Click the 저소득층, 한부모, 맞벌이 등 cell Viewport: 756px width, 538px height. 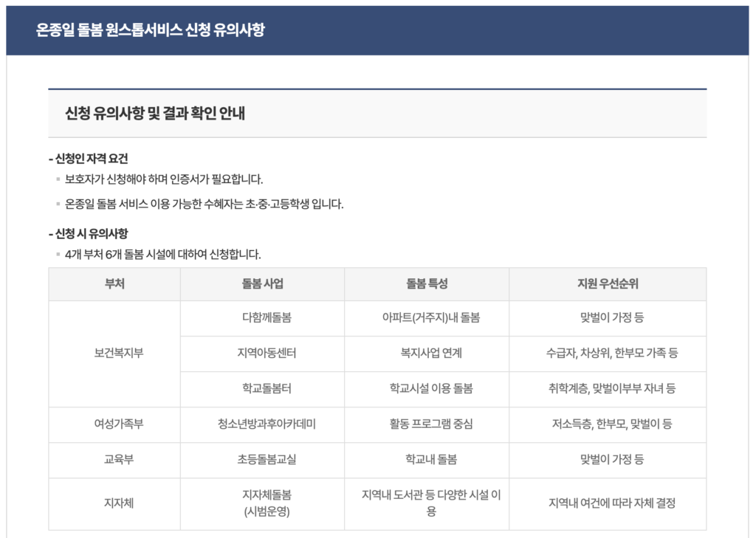608,424
